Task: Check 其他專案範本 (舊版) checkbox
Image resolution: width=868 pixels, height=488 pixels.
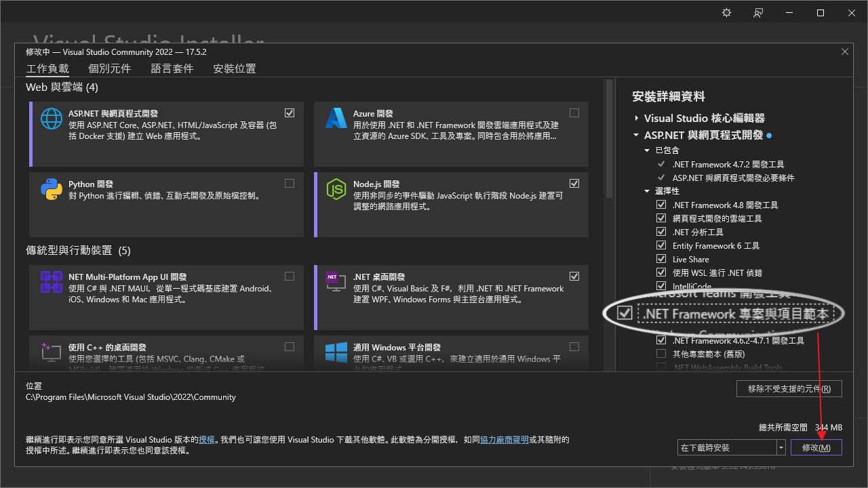Action: coord(661,354)
